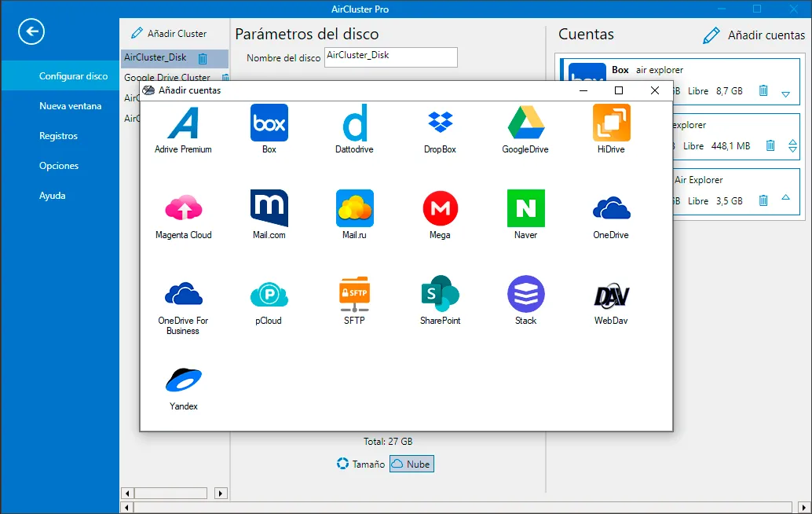
Task: Open Configurar disco section
Action: tap(60, 75)
